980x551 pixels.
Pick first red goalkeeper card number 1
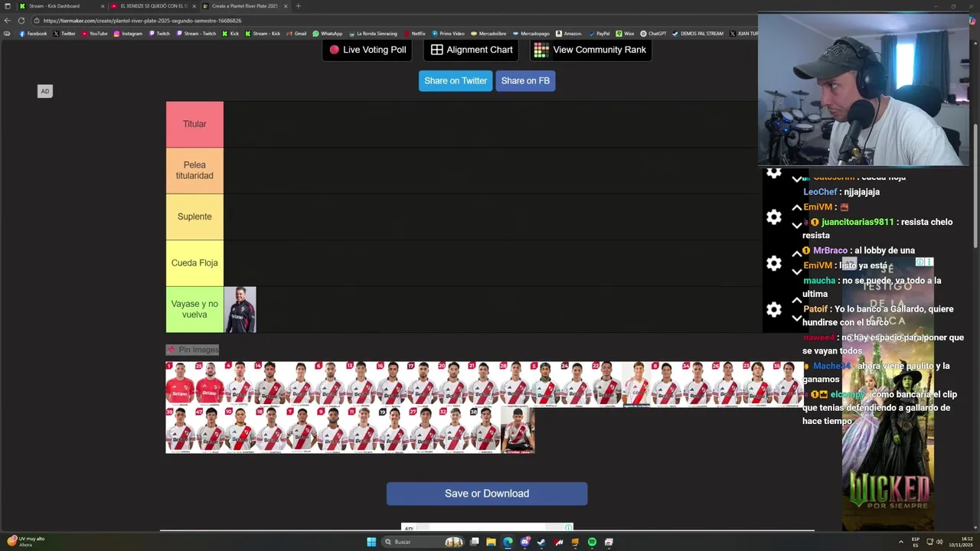coord(181,384)
